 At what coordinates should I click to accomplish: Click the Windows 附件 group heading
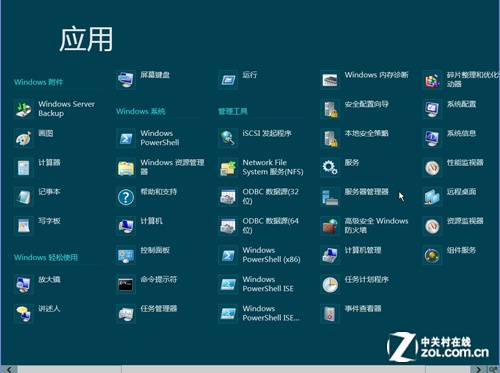(38, 82)
